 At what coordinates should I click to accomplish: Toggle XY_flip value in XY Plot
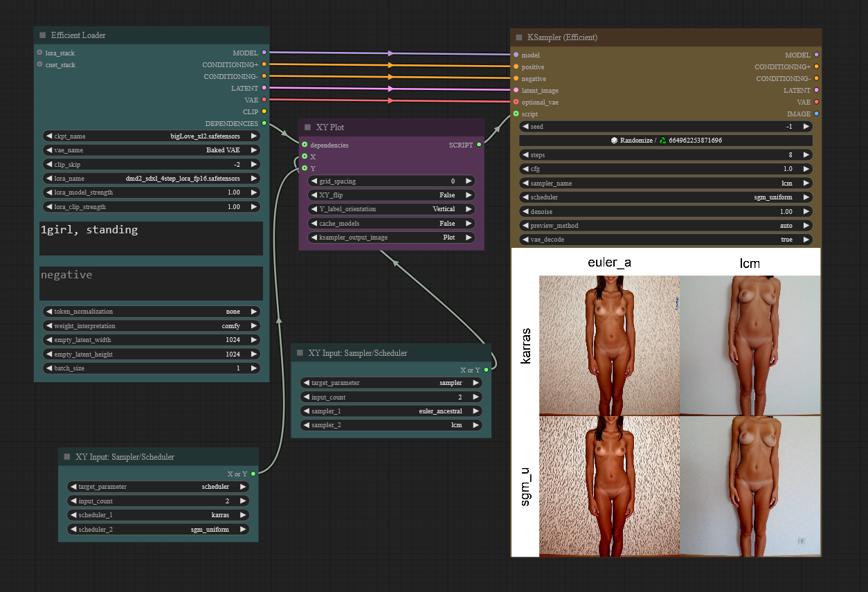(x=391, y=195)
